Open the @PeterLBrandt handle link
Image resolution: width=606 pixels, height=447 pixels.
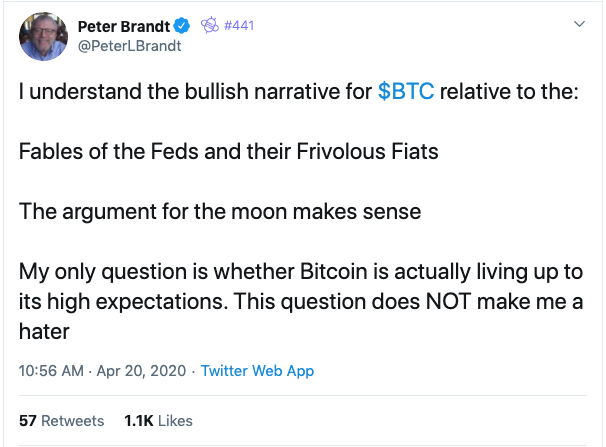[x=129, y=46]
